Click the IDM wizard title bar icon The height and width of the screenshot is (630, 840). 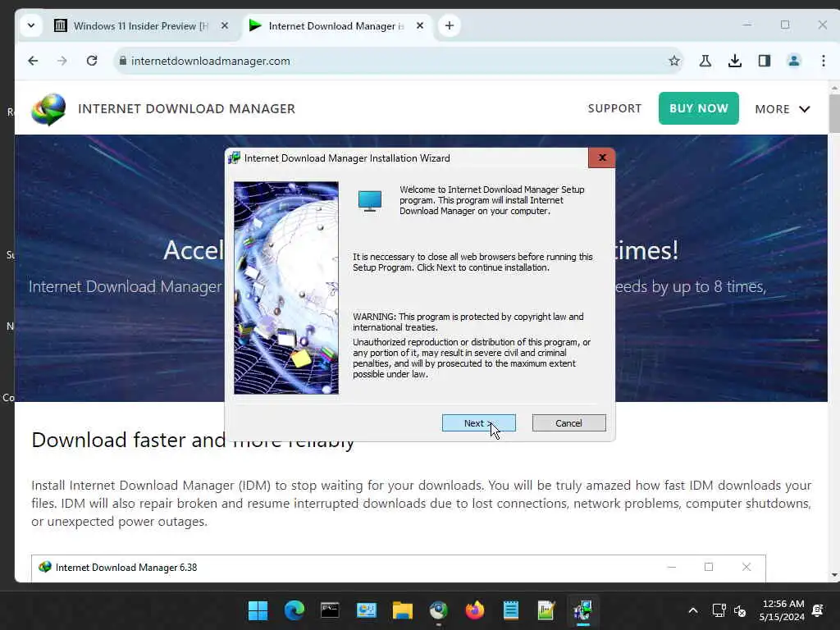234,158
